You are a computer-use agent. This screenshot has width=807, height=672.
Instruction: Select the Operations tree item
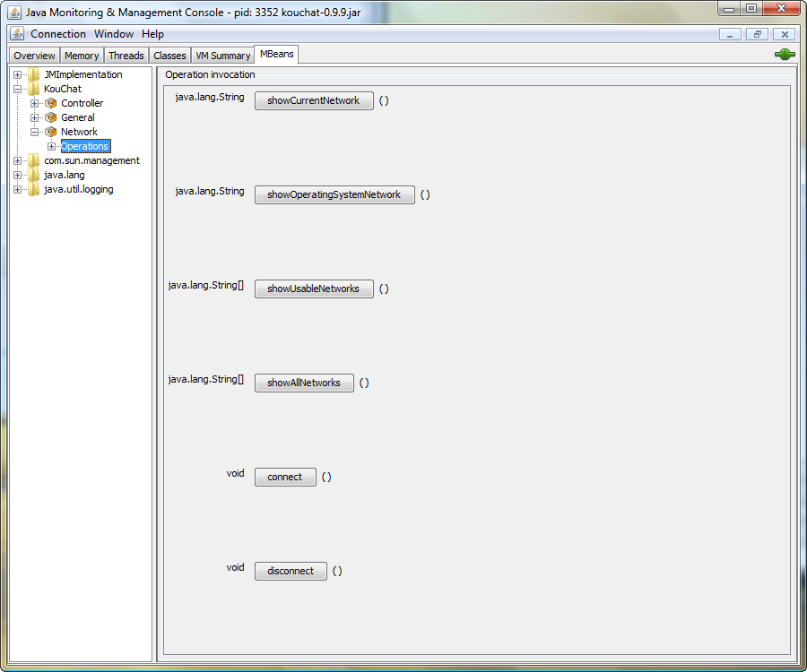point(85,147)
